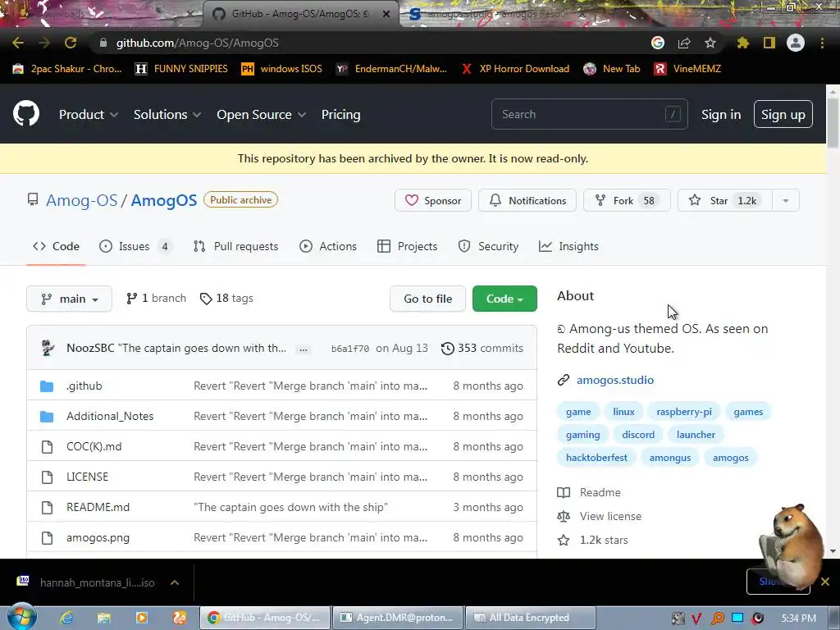
Task: Open Windows Explorer from taskbar
Action: pyautogui.click(x=104, y=618)
